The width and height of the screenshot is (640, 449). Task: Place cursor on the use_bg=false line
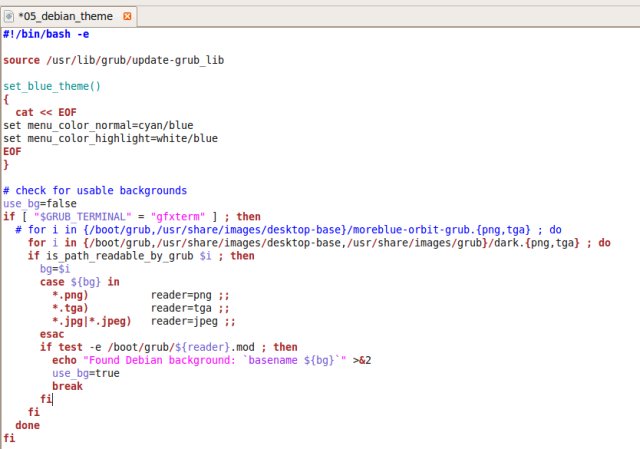tap(39, 203)
